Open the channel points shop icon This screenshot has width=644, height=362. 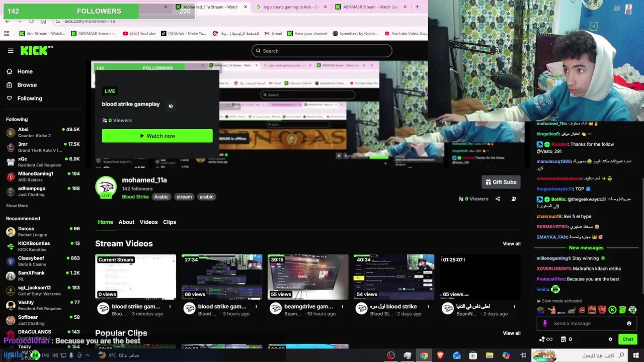pos(563,339)
